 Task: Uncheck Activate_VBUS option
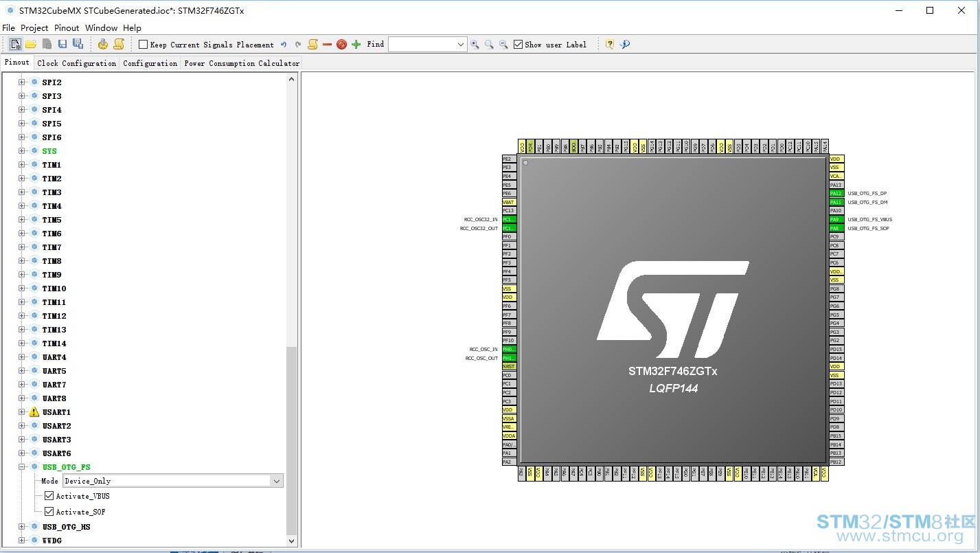point(49,496)
